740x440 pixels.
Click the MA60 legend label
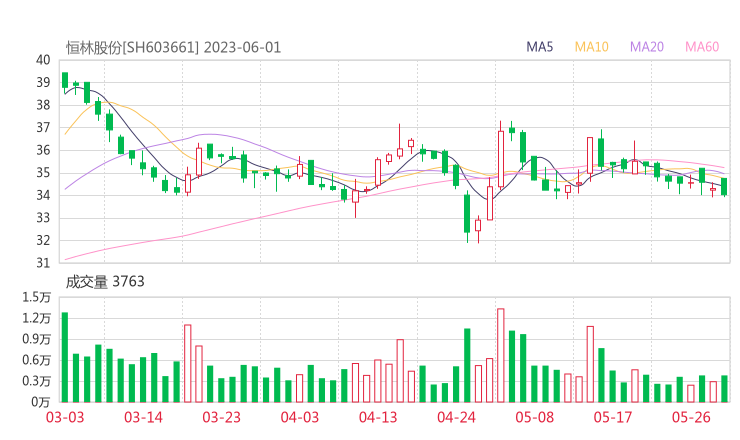click(x=702, y=47)
